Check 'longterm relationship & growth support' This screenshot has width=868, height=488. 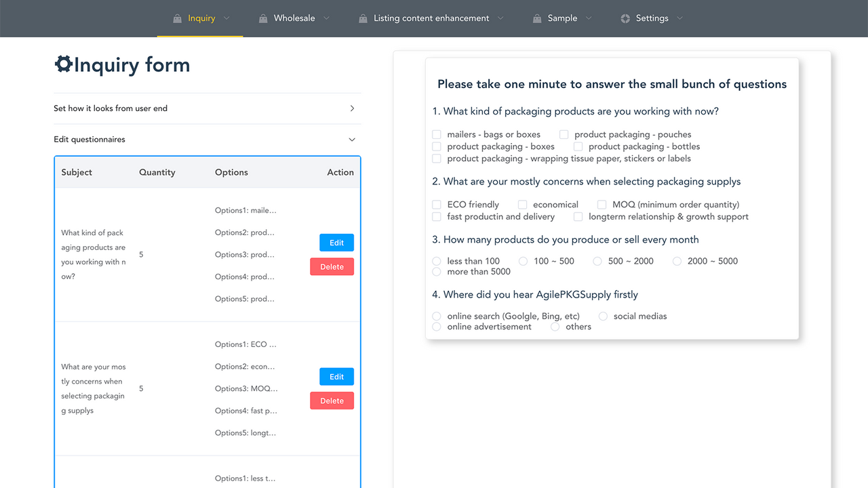[578, 217]
